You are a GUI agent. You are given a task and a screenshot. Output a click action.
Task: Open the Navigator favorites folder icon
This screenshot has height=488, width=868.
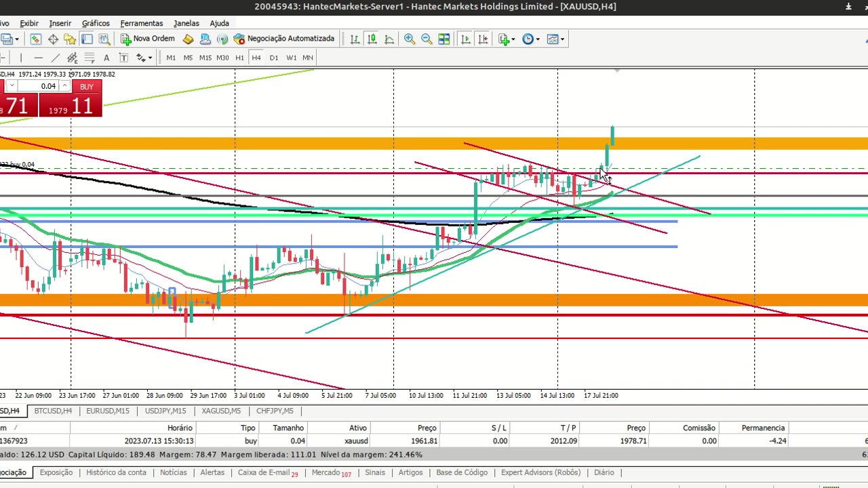coord(70,39)
